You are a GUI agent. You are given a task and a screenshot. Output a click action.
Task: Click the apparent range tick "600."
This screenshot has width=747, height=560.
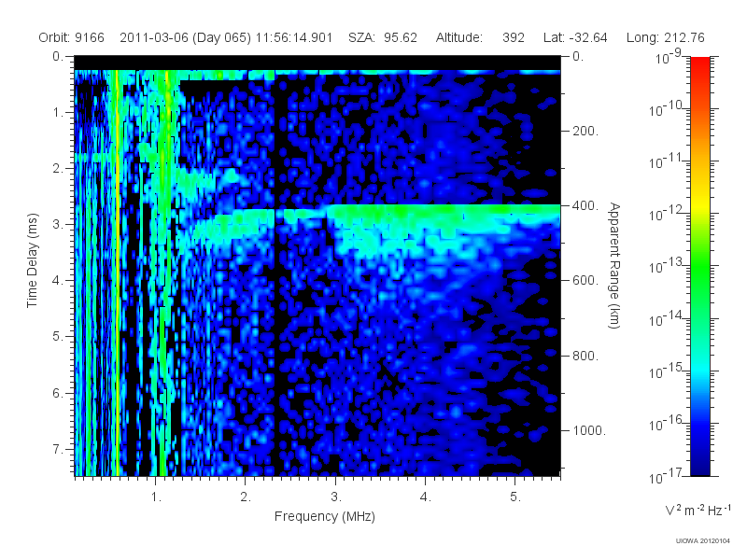(585, 281)
